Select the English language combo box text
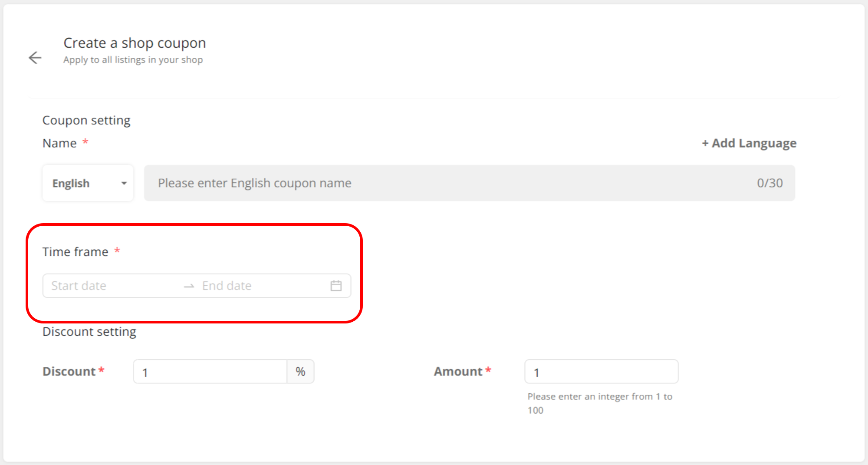Screen dimensions: 868x465 [x=71, y=183]
